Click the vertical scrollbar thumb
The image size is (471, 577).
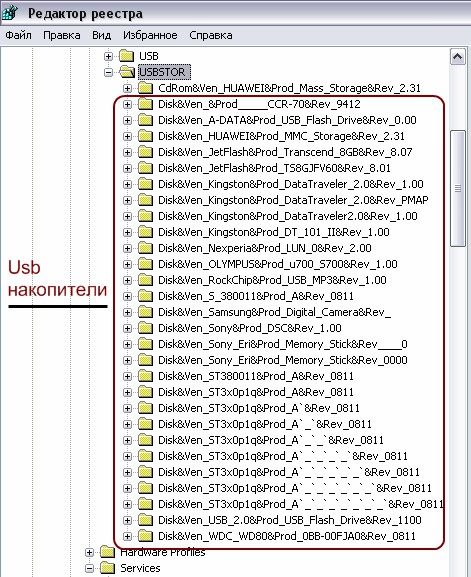pyautogui.click(x=458, y=188)
